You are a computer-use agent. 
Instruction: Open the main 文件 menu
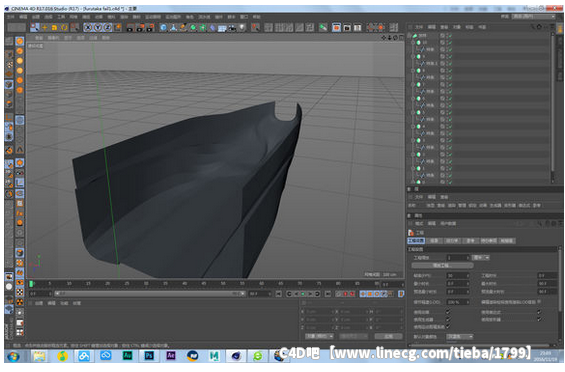point(11,17)
